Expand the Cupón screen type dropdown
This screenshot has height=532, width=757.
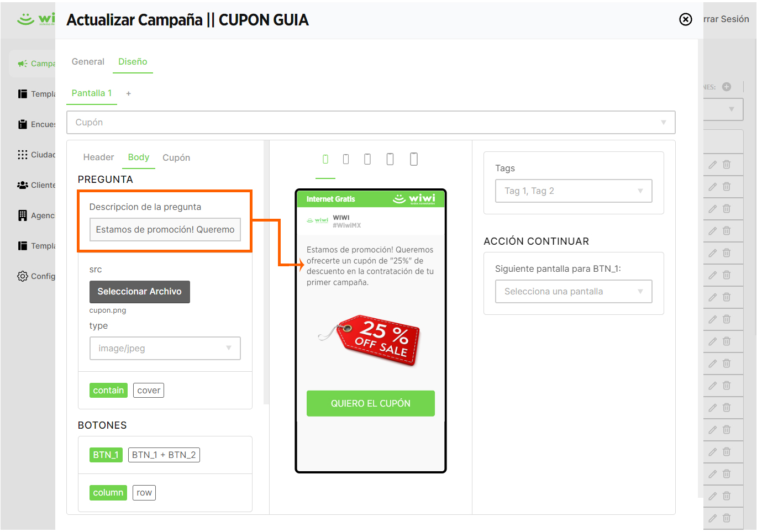coord(371,123)
